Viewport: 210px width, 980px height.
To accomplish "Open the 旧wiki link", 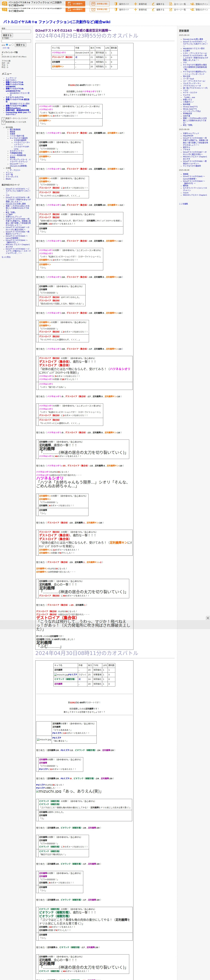I will pyautogui.click(x=8, y=179).
